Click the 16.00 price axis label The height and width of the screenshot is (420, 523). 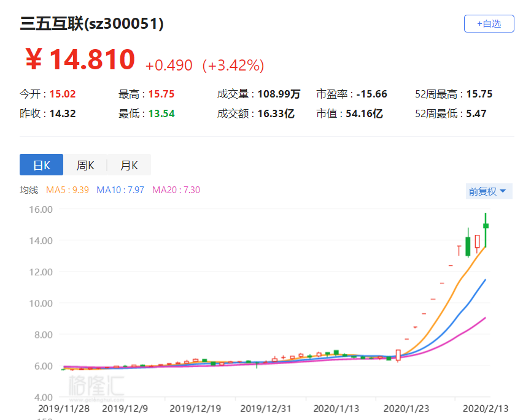pyautogui.click(x=41, y=210)
